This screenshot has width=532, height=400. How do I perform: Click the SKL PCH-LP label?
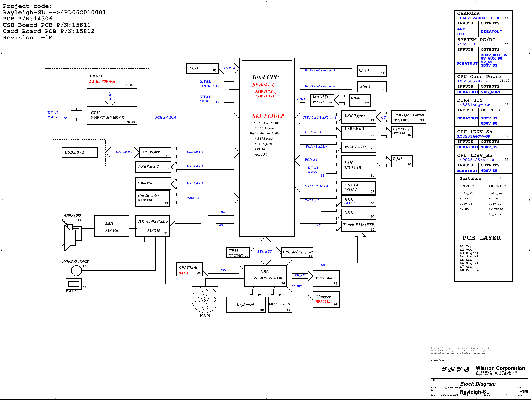268,116
